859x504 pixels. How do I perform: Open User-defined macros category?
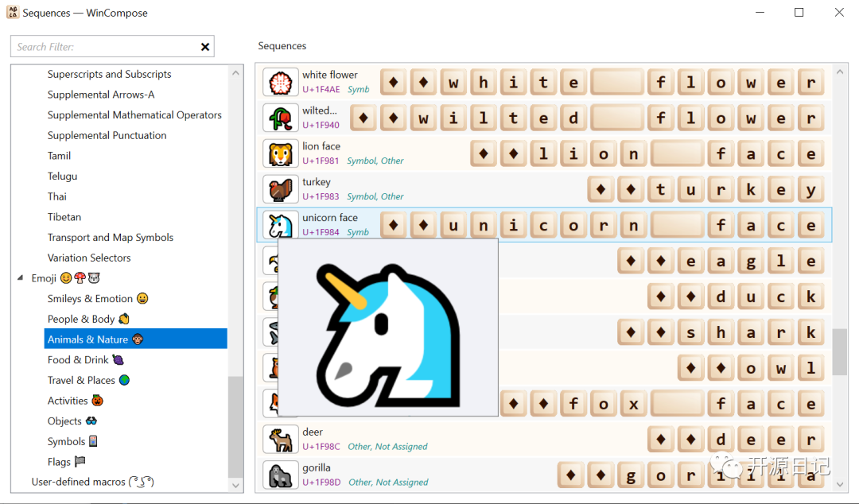point(92,482)
